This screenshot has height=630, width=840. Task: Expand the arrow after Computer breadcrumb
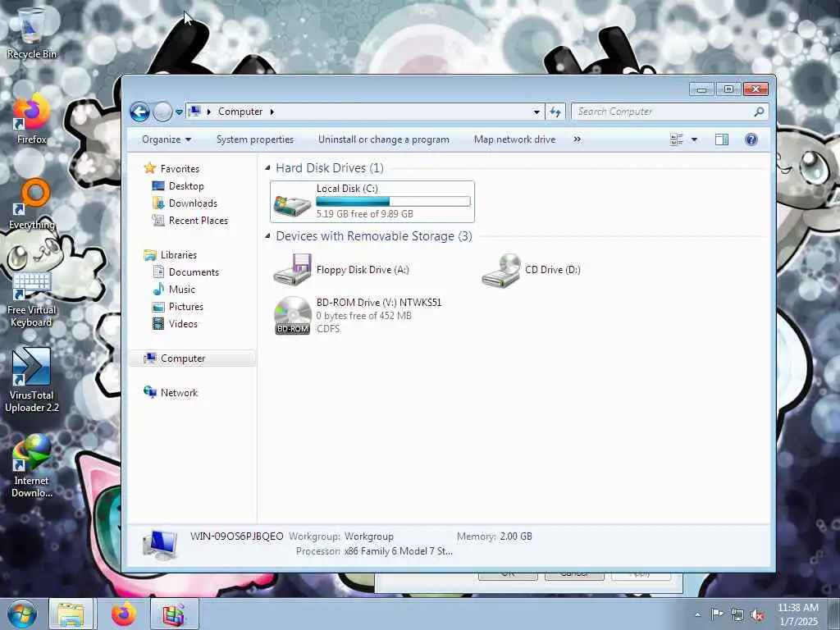pyautogui.click(x=272, y=112)
